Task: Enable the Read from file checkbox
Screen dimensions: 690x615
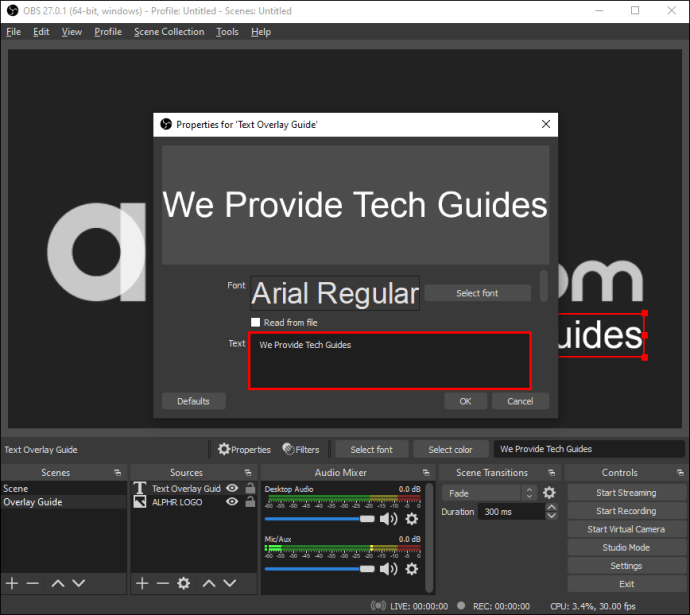Action: (x=256, y=323)
